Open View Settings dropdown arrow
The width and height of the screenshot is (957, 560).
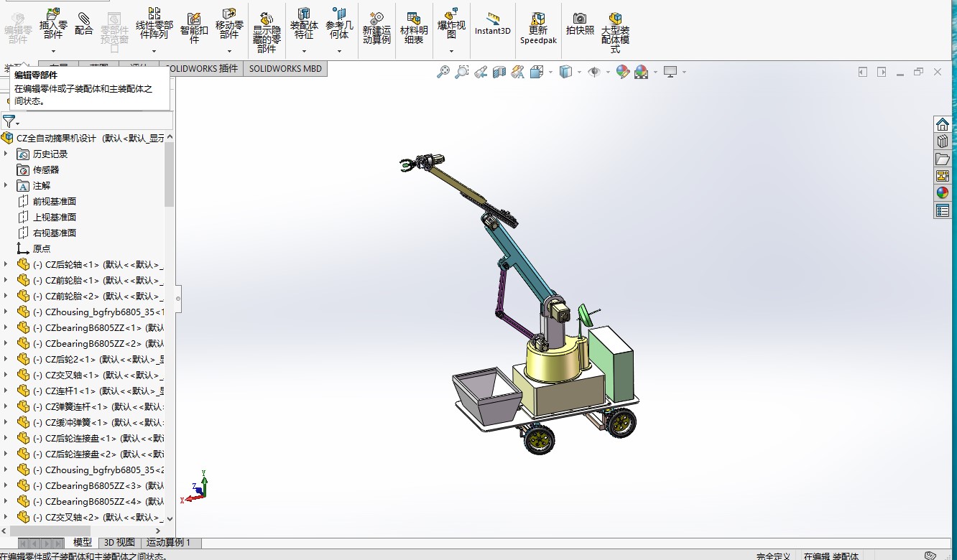[x=684, y=72]
